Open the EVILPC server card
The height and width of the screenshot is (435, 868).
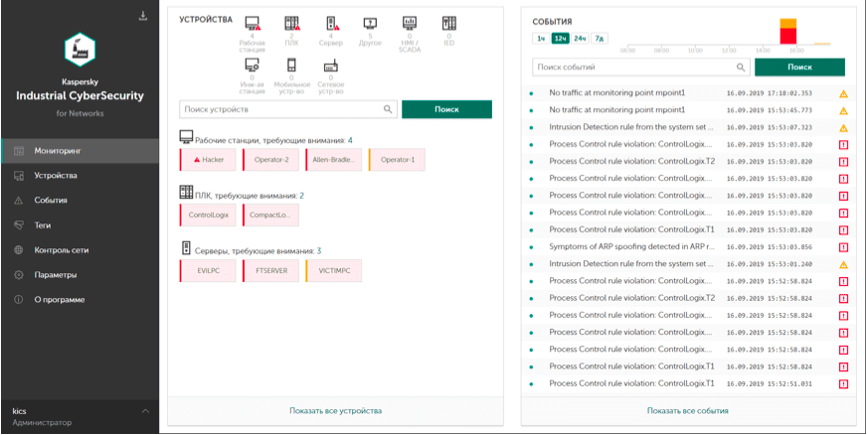tap(208, 271)
